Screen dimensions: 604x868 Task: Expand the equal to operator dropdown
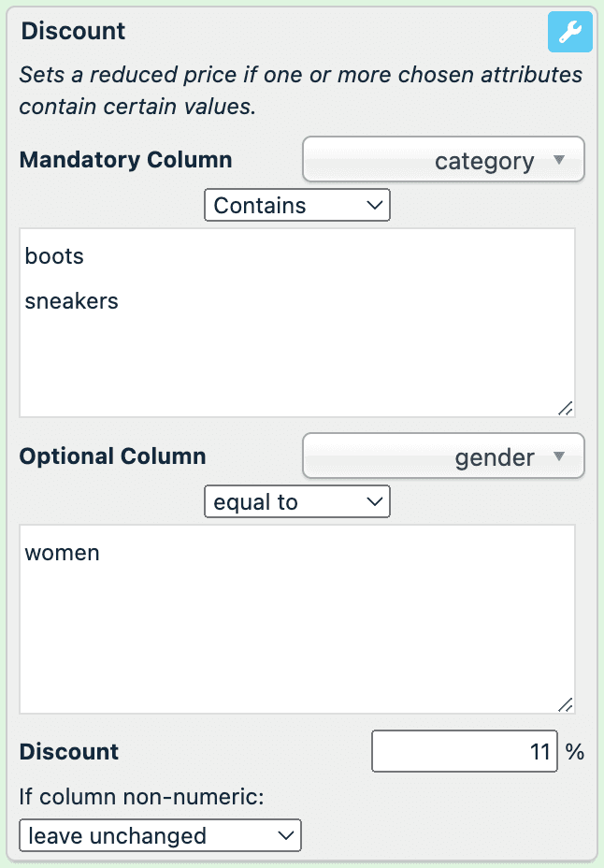pyautogui.click(x=296, y=502)
